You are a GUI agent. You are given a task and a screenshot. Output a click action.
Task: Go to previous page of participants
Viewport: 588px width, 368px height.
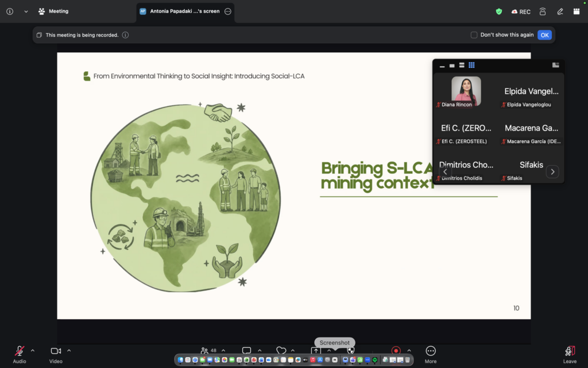[445, 171]
